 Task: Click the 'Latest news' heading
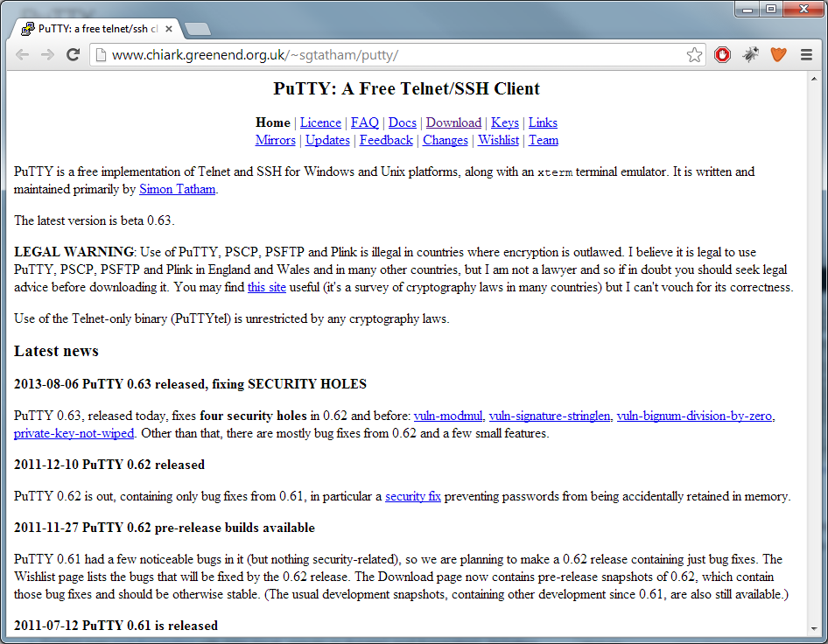coord(56,351)
